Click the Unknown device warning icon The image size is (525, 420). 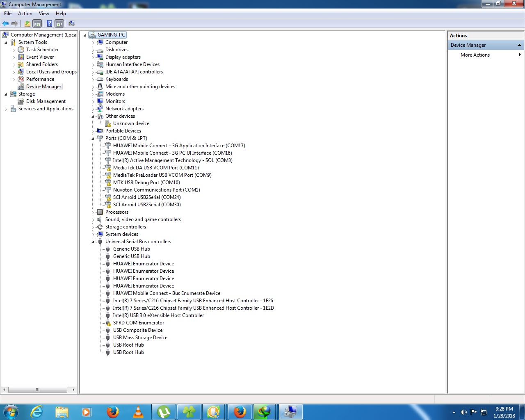point(108,123)
